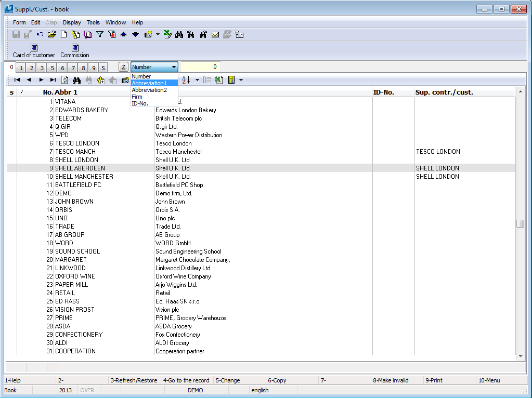Viewport: 532px width, 398px height.
Task: Click the envelope mail icon
Action: coord(215,34)
